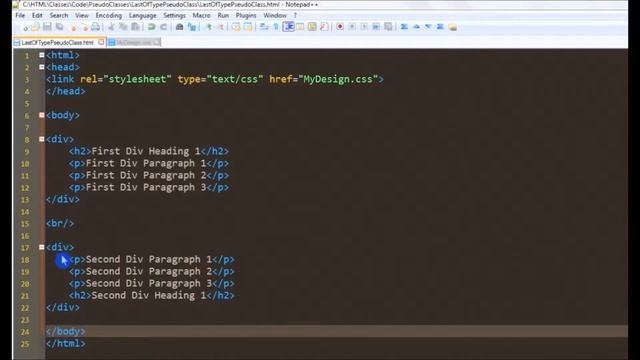Click the <br/> tag on line 15

pos(60,223)
